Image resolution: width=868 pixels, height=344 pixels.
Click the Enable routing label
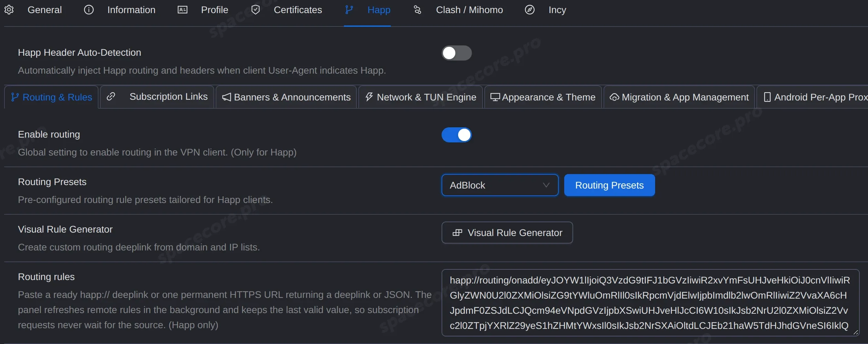49,135
